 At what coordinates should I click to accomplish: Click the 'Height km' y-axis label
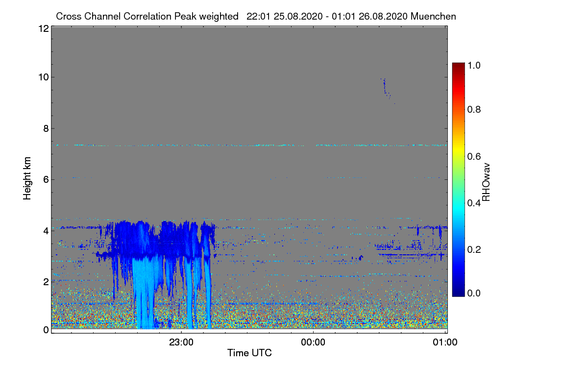click(x=27, y=178)
